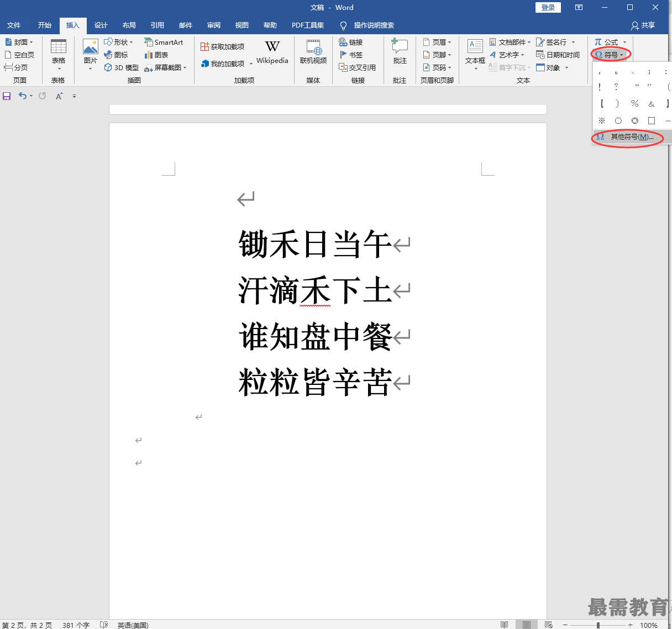Add a 书签 bookmark
The width and height of the screenshot is (672, 629).
(x=351, y=55)
